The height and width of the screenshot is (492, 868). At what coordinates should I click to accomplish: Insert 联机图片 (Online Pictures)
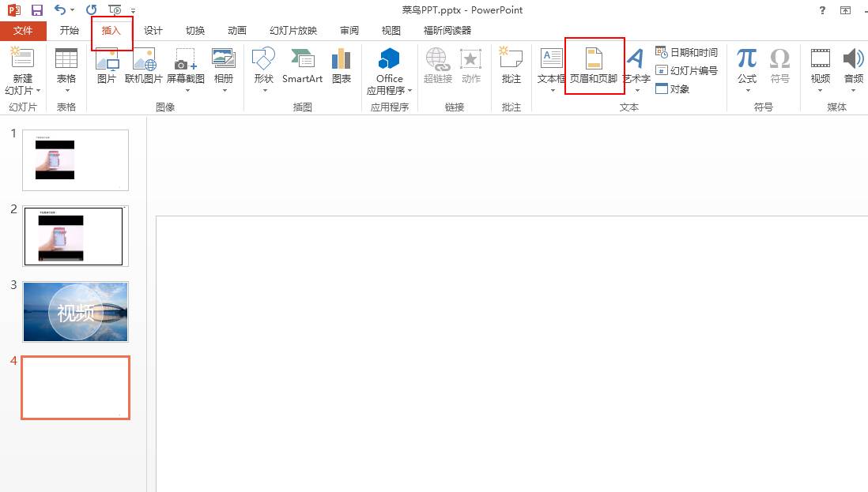pyautogui.click(x=143, y=66)
